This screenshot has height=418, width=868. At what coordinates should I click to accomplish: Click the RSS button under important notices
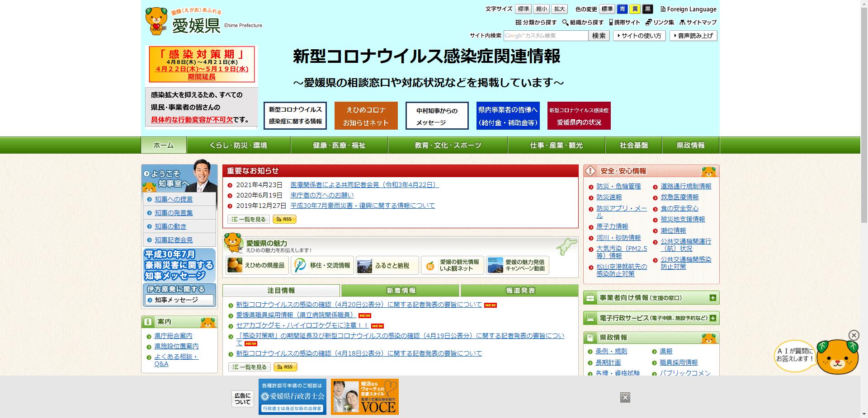point(285,219)
